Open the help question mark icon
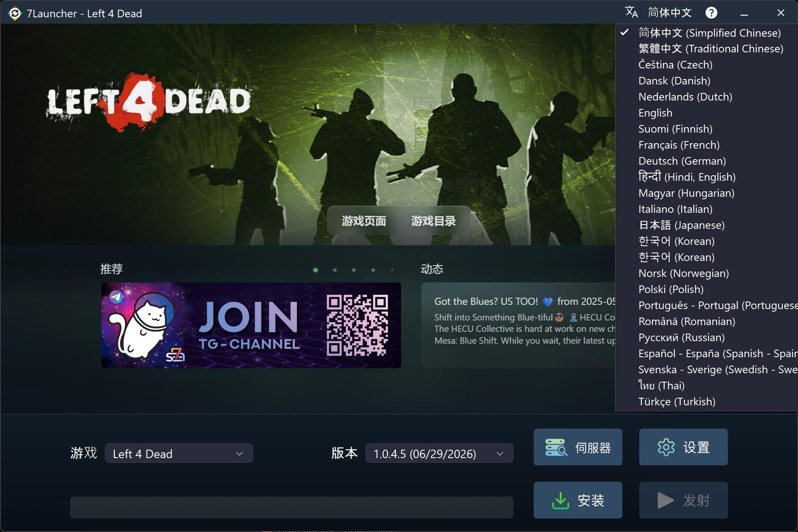Viewport: 798px width, 532px height. point(711,13)
